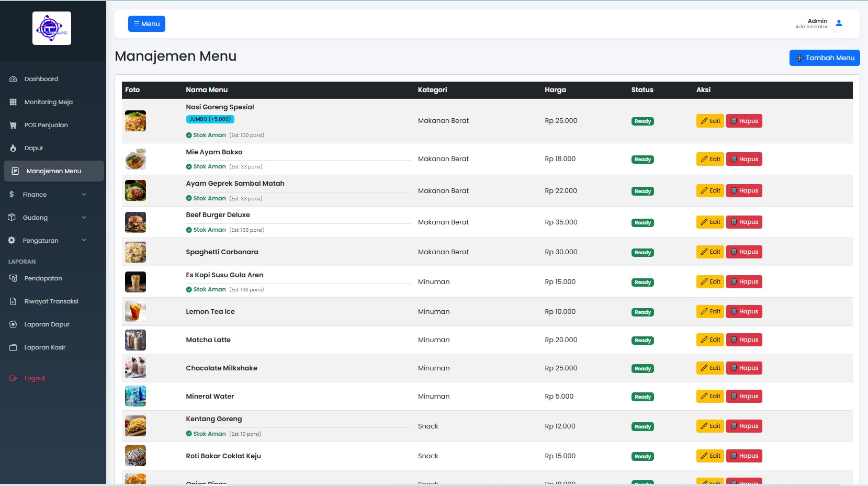Click the Chocolate Milkshake photo thumbnail
This screenshot has height=486, width=868.
pos(136,368)
